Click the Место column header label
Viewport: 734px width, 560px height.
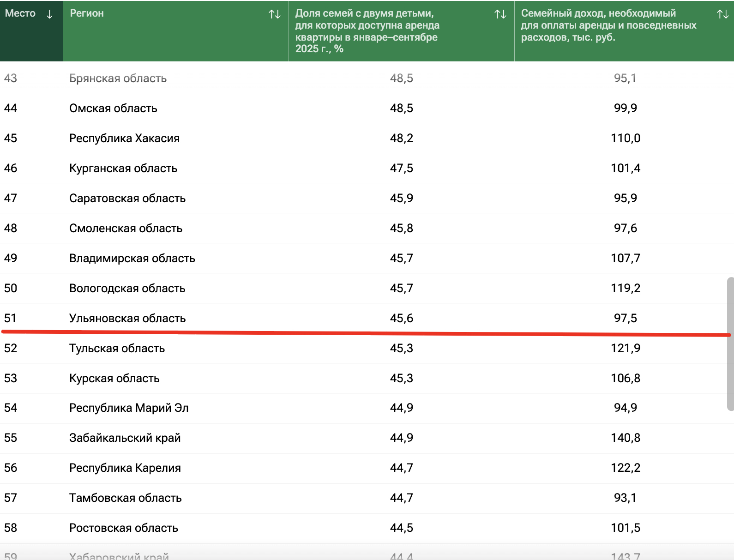[20, 13]
